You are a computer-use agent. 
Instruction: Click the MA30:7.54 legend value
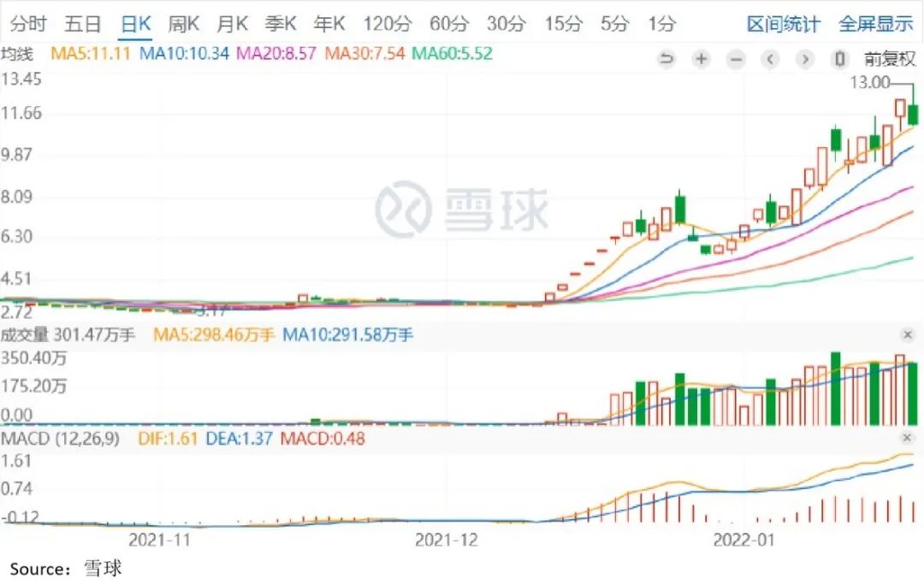click(364, 54)
